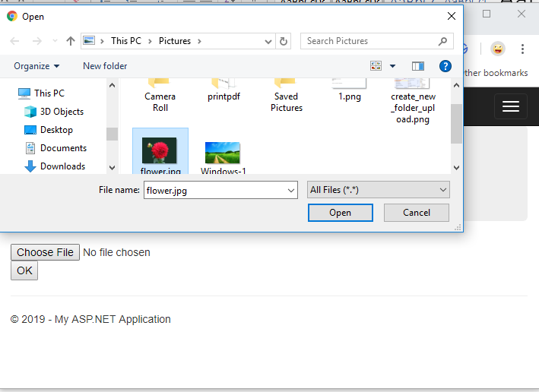Open the hamburger menu on webpage
Image resolution: width=539 pixels, height=392 pixels.
click(510, 106)
